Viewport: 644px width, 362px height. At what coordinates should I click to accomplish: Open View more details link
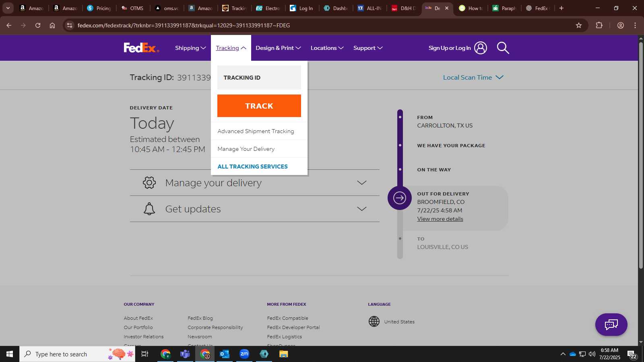(440, 219)
